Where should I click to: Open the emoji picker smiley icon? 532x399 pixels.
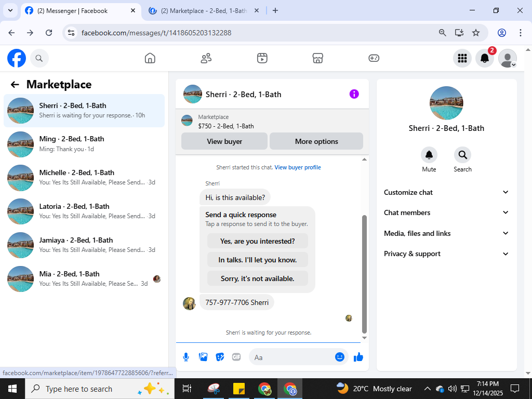(x=340, y=357)
